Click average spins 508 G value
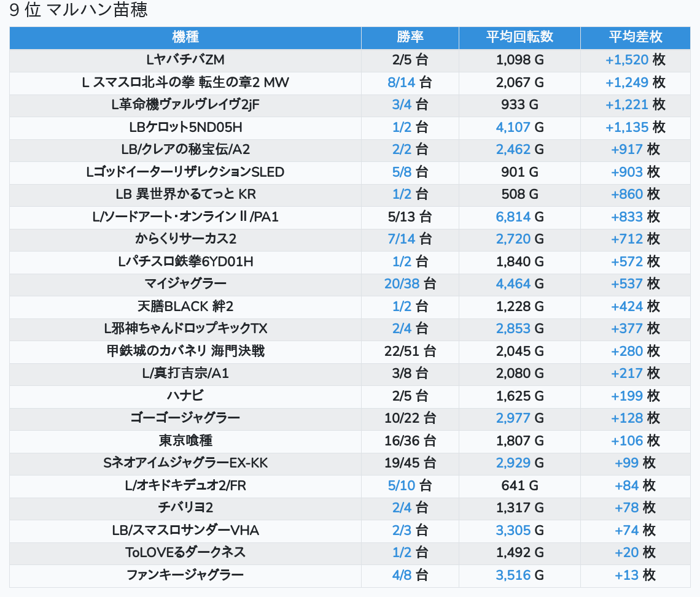The image size is (700, 597). pyautogui.click(x=519, y=194)
